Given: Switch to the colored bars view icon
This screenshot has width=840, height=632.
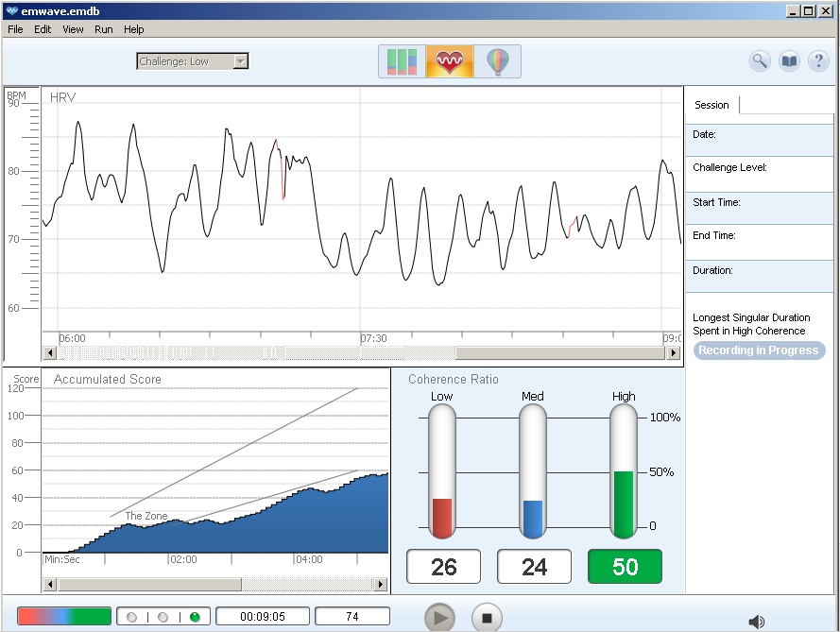Looking at the screenshot, I should pos(402,61).
